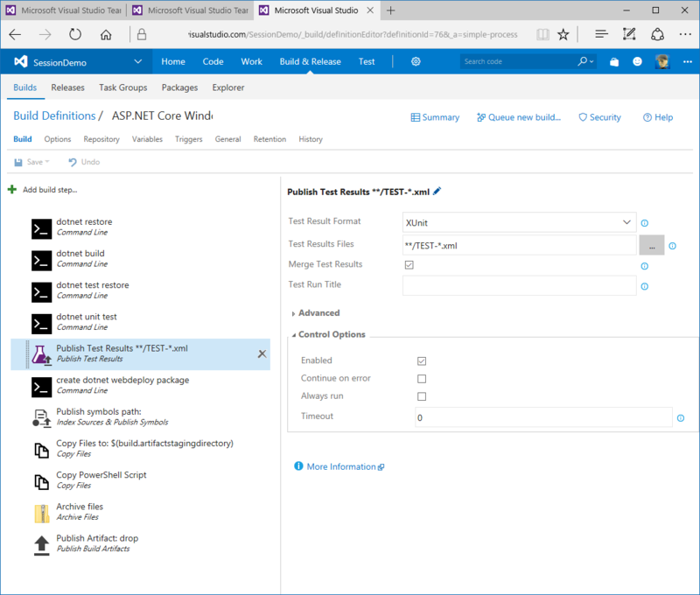Click the Copy Files to staging directory icon
Image resolution: width=700 pixels, height=595 pixels.
click(41, 451)
